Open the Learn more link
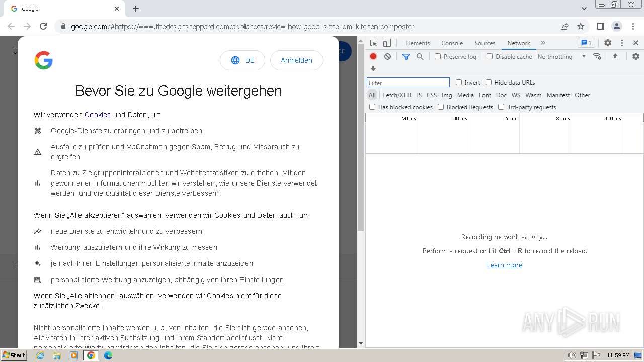This screenshot has width=644, height=362. point(505,265)
